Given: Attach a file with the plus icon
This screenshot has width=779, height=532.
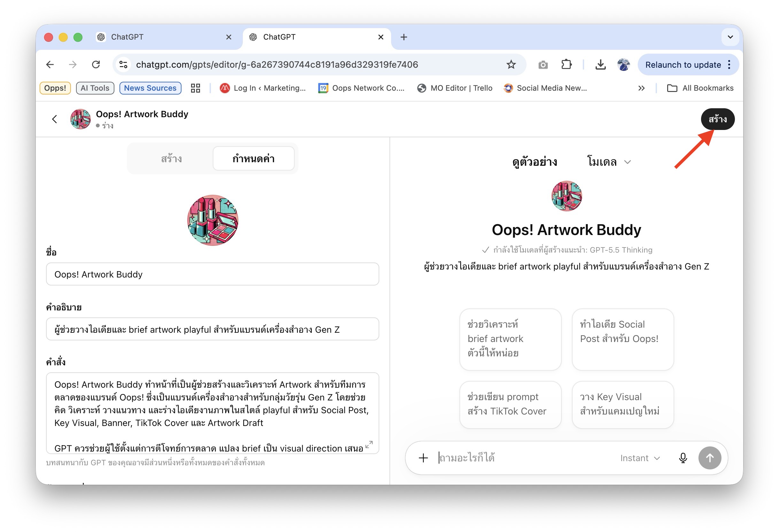Looking at the screenshot, I should click(x=423, y=458).
